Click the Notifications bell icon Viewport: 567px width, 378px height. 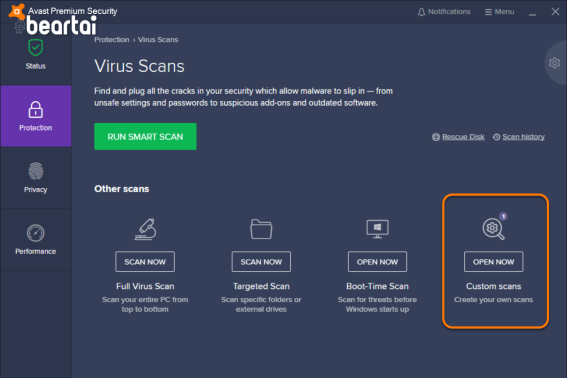(x=421, y=12)
